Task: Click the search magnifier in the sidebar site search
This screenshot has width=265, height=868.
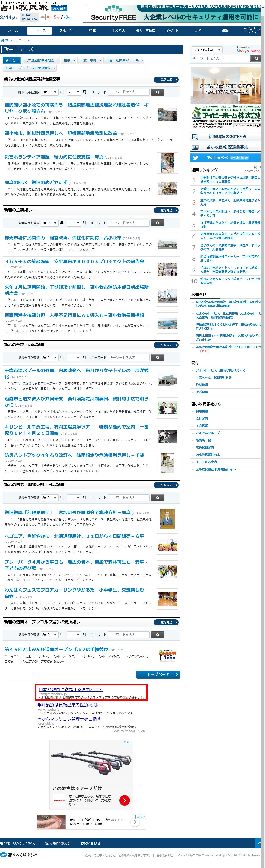Action: (256, 58)
